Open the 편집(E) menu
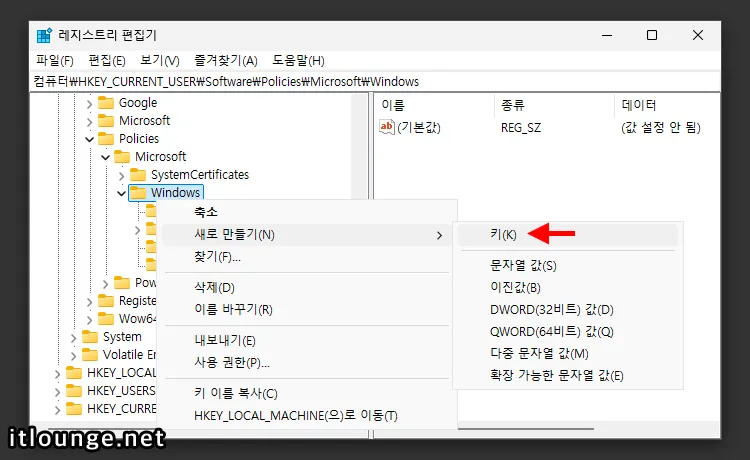Screen dimensions: 750x460 (107, 61)
